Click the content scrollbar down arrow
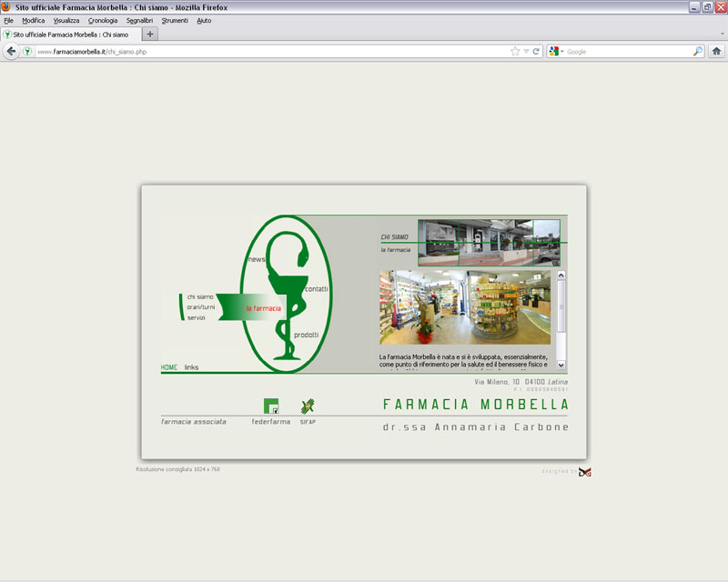 click(x=561, y=365)
